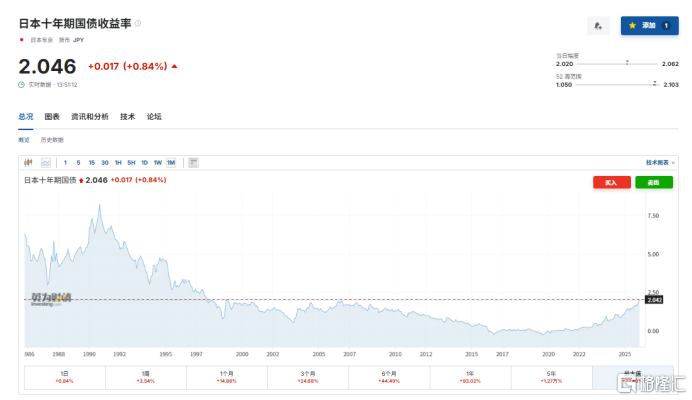Click the create alert bell icon
The height and width of the screenshot is (400, 692).
598,26
